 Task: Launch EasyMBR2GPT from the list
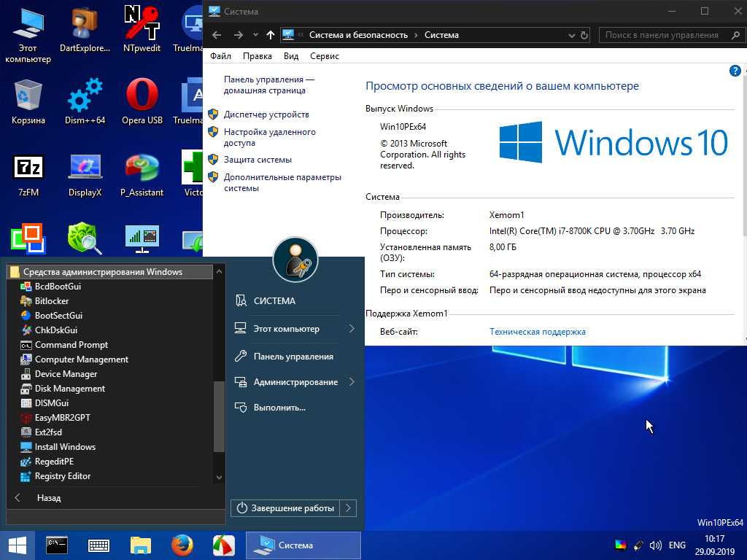pos(62,418)
